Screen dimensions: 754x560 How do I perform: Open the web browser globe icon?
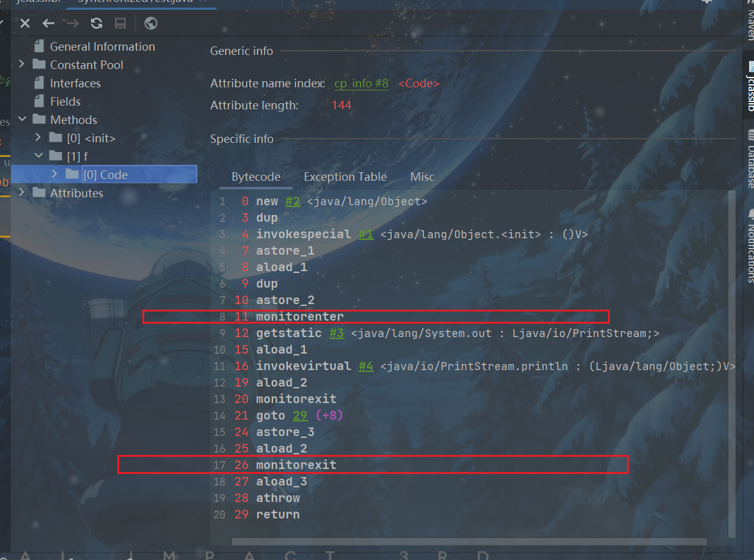click(x=151, y=23)
